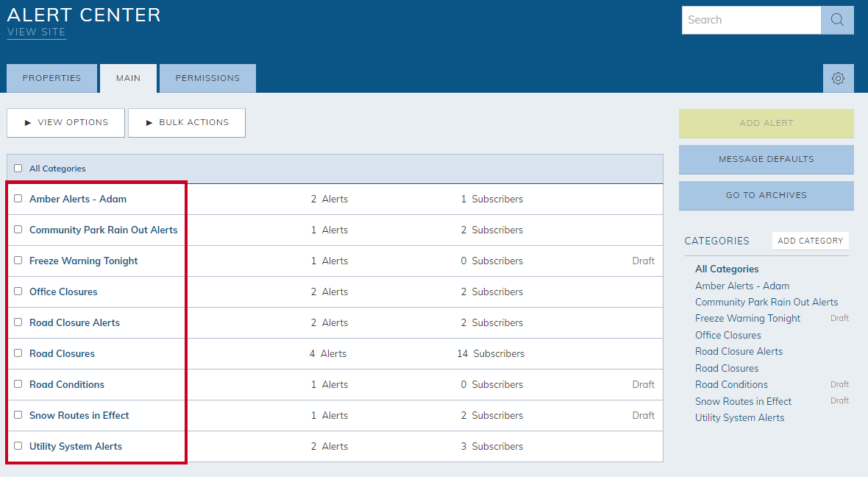Open Message Defaults
This screenshot has height=477, width=868.
click(766, 160)
